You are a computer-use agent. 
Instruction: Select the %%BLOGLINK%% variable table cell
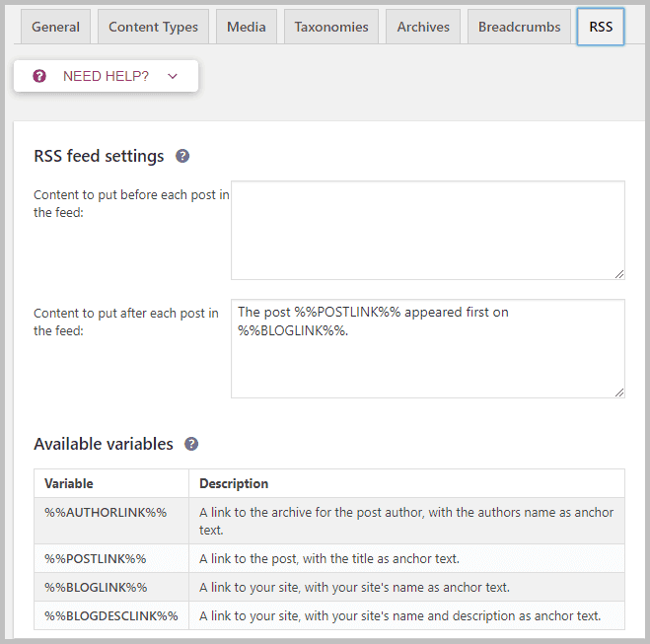point(96,587)
